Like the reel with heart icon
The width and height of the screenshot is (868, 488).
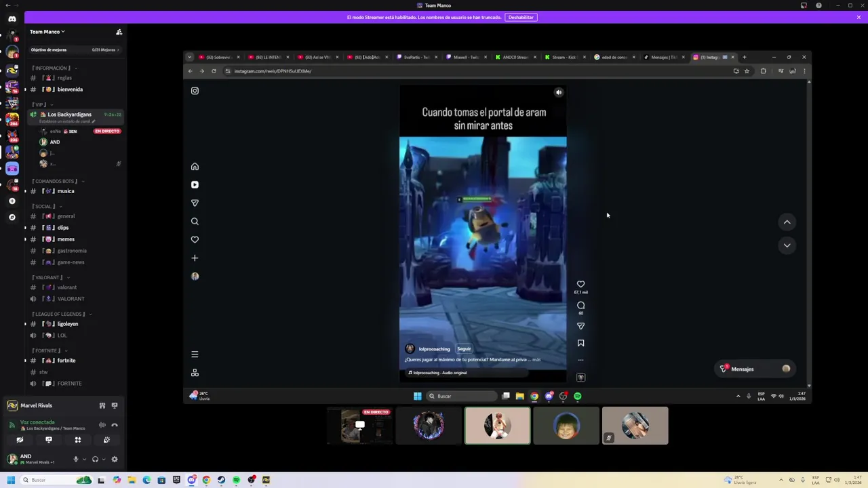(580, 285)
